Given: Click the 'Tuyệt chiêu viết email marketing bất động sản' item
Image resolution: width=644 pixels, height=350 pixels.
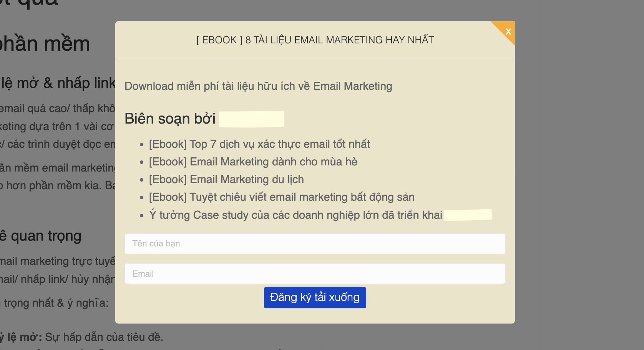Looking at the screenshot, I should (282, 197).
